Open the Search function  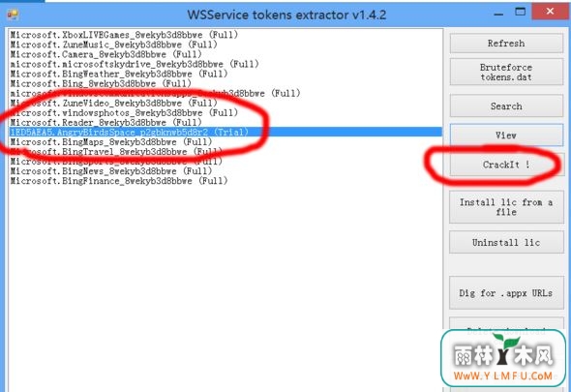tap(506, 106)
